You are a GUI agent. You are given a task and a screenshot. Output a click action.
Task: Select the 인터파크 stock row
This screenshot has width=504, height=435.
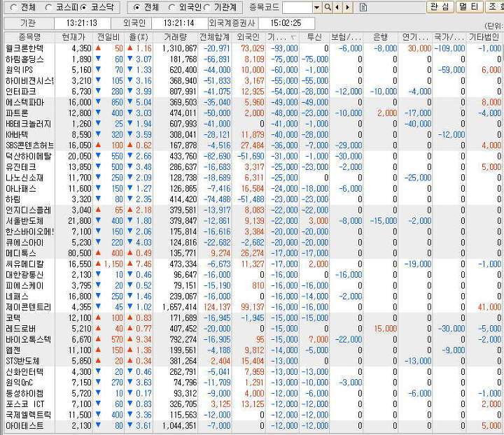click(x=253, y=92)
